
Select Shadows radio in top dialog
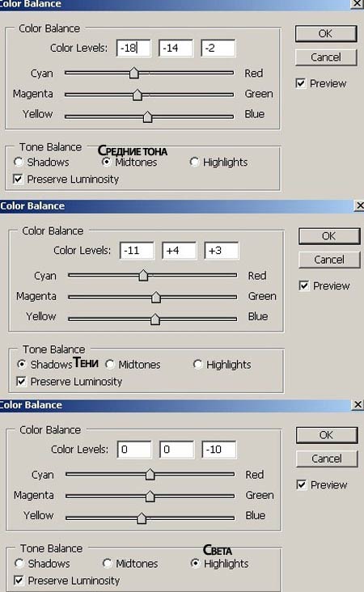(x=18, y=162)
